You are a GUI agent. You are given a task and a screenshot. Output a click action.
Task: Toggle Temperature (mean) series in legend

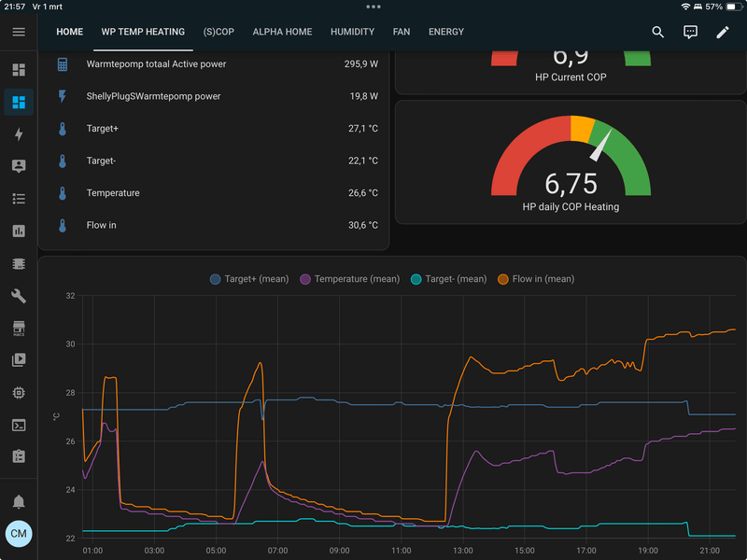coord(350,279)
